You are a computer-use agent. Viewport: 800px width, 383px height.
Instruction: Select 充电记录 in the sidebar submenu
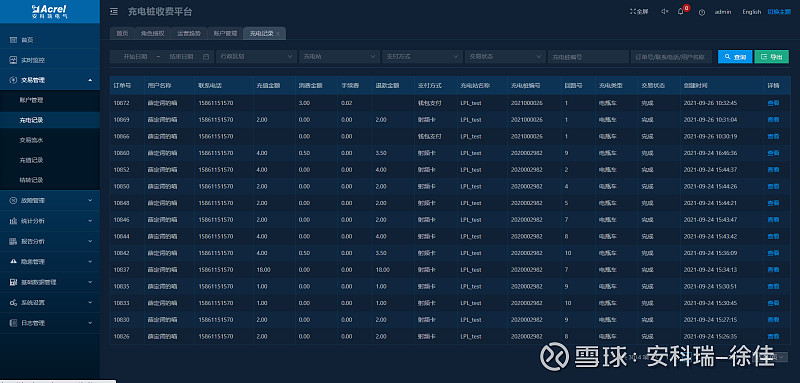pyautogui.click(x=50, y=120)
